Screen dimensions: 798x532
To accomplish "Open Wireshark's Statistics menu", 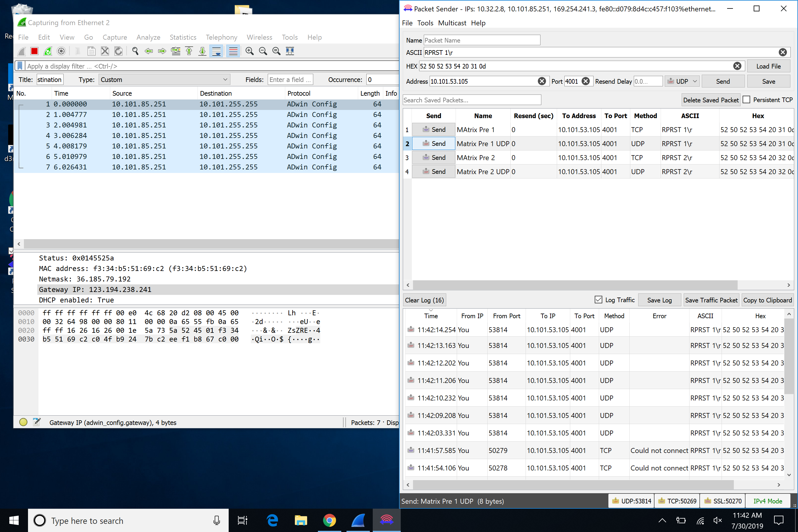I will pos(183,37).
